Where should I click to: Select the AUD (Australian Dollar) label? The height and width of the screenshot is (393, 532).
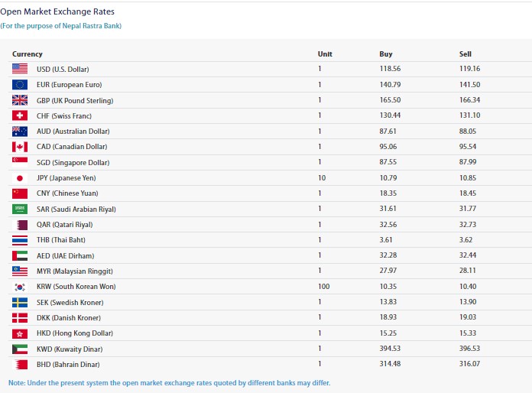click(x=73, y=132)
